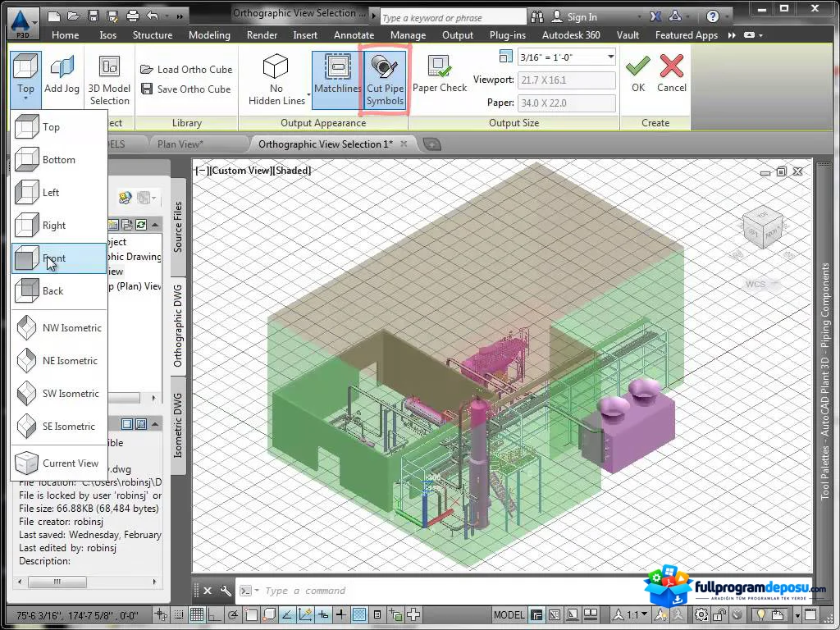This screenshot has width=840, height=630.
Task: Click the Autodesk Exchange X icon
Action: click(655, 16)
